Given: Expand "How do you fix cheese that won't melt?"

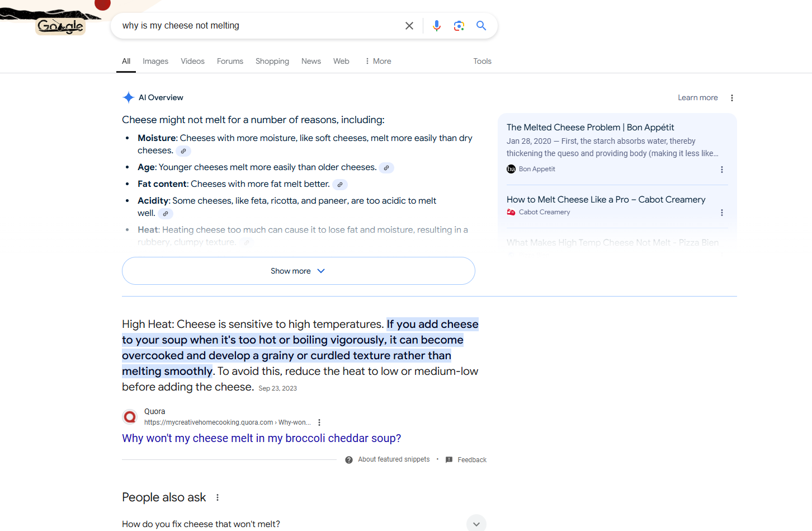Looking at the screenshot, I should 476,524.
